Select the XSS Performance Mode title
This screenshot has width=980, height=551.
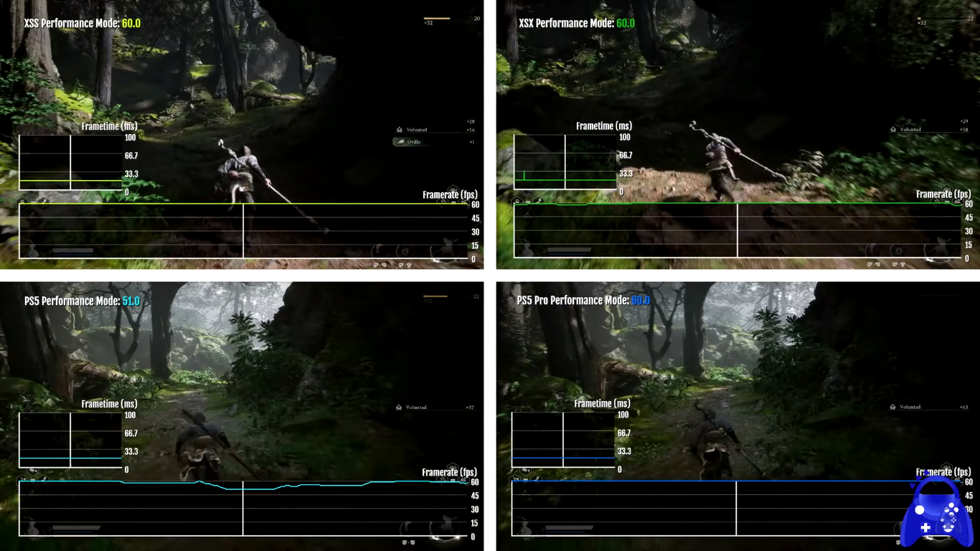[82, 23]
